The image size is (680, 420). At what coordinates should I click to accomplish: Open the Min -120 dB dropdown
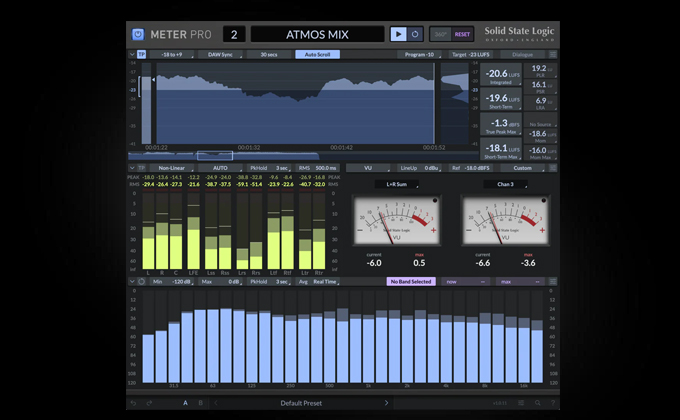point(172,282)
